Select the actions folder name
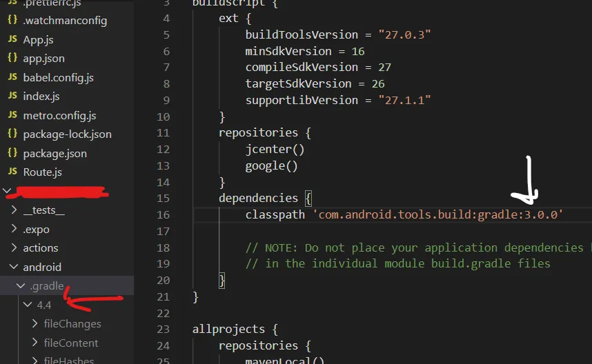592x364 pixels. (41, 247)
